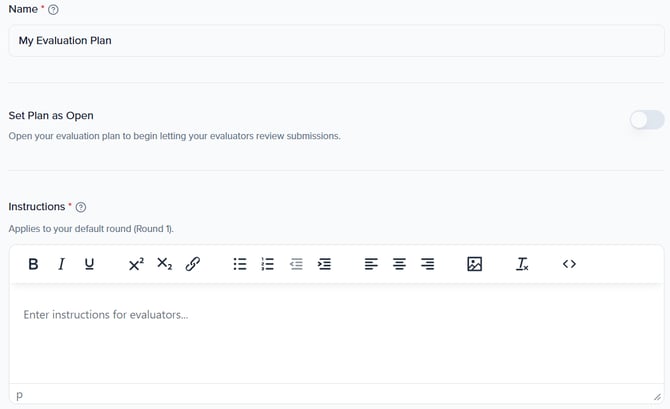This screenshot has height=409, width=670.
Task: Enable the Set Plan as Open toggle
Action: pyautogui.click(x=647, y=120)
